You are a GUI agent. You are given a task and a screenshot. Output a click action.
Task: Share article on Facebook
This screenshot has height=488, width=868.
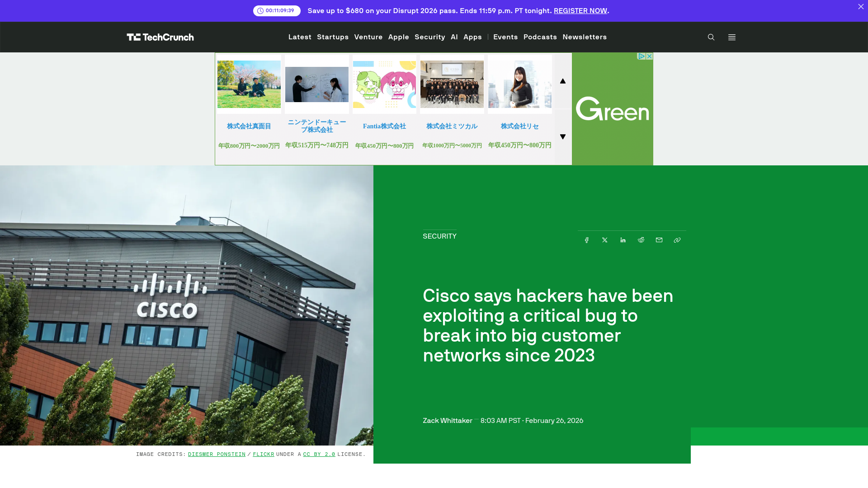[586, 240]
